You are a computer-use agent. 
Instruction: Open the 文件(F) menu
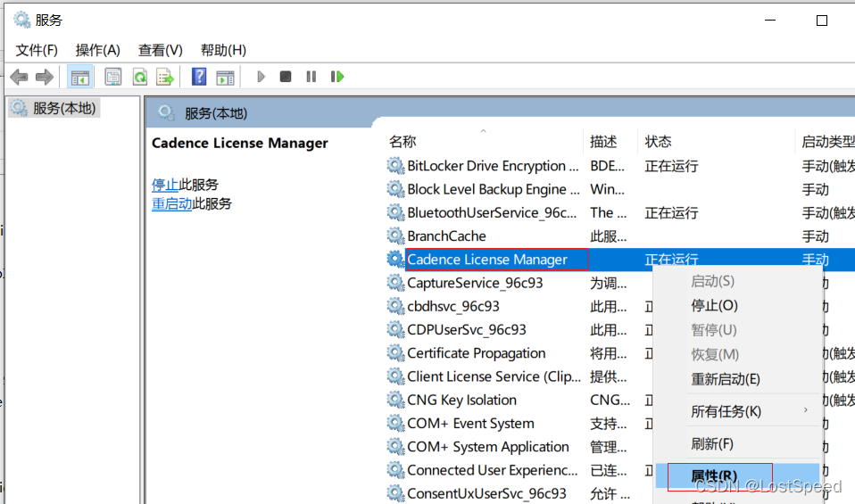pyautogui.click(x=37, y=50)
